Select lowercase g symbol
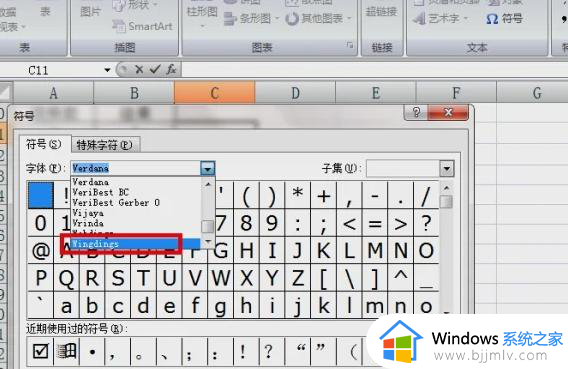Image resolution: width=568 pixels, height=369 pixels. pos(221,306)
